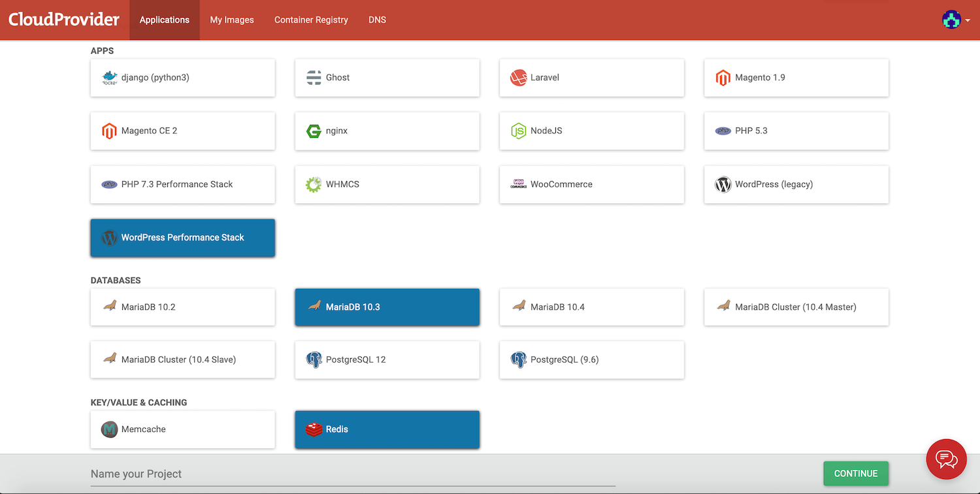Image resolution: width=980 pixels, height=494 pixels.
Task: Click the red Laravel logo icon
Action: click(x=518, y=78)
